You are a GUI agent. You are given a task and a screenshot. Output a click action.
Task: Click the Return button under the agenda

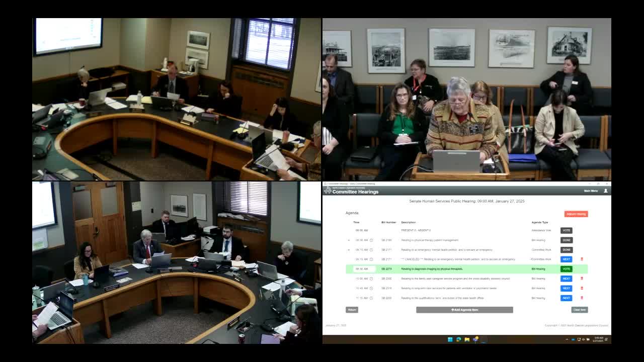352,310
